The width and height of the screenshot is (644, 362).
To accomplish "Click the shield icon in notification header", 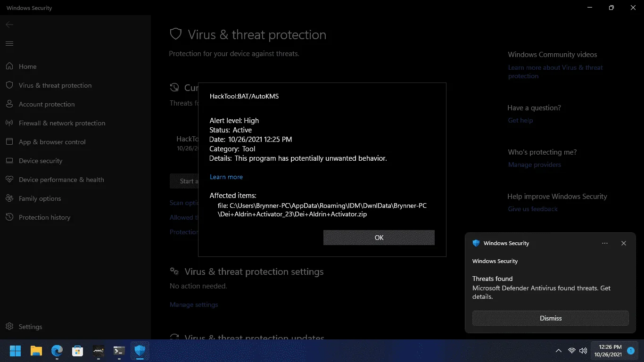I will 476,243.
